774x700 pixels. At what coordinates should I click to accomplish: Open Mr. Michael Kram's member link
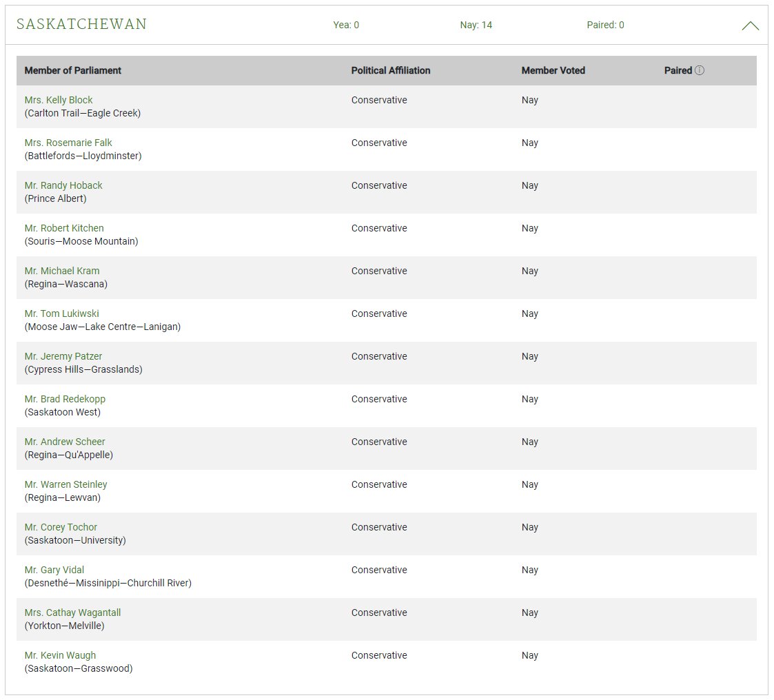tap(62, 271)
